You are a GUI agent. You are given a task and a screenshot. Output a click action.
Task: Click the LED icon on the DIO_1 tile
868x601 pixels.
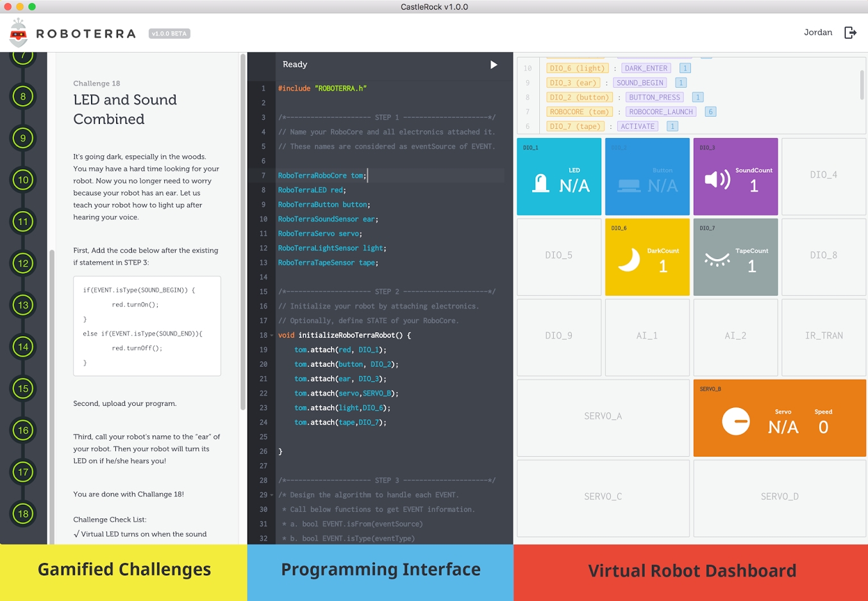click(x=541, y=183)
